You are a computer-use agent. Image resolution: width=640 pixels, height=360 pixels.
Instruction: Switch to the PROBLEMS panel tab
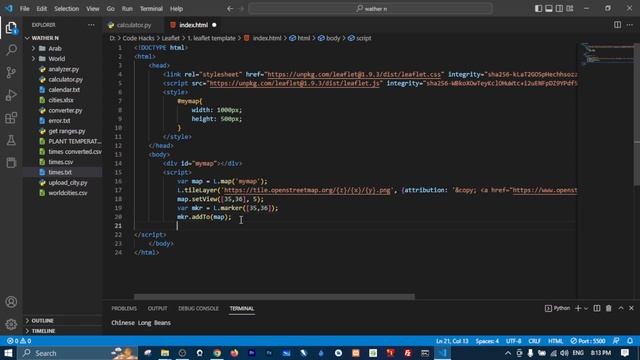(x=124, y=308)
